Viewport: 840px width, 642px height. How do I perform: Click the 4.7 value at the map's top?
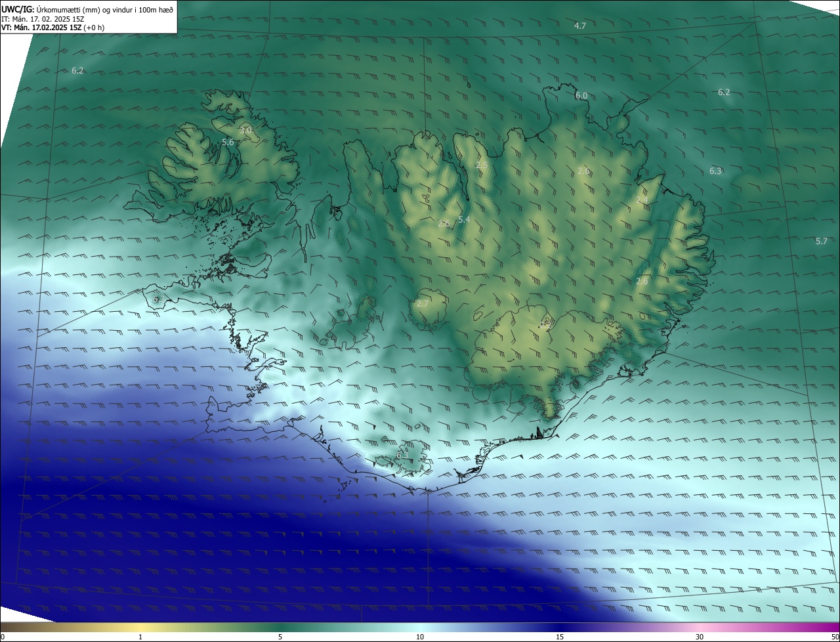coord(579,26)
